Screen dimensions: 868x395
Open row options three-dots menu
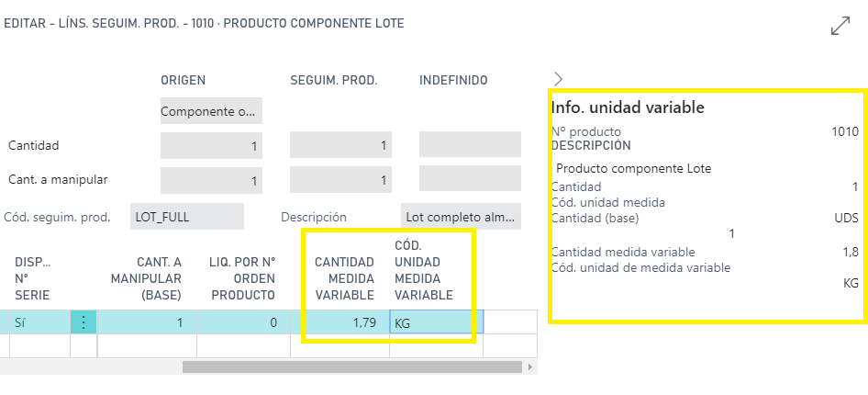pyautogui.click(x=83, y=322)
